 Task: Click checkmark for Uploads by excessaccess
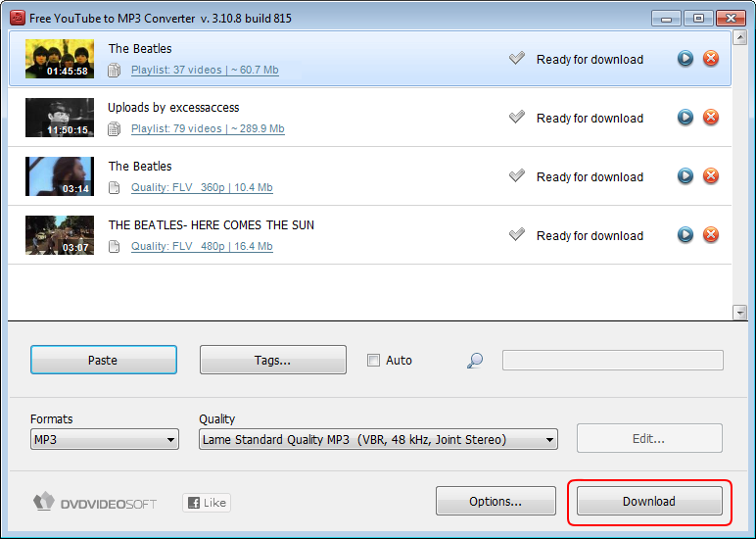517,118
